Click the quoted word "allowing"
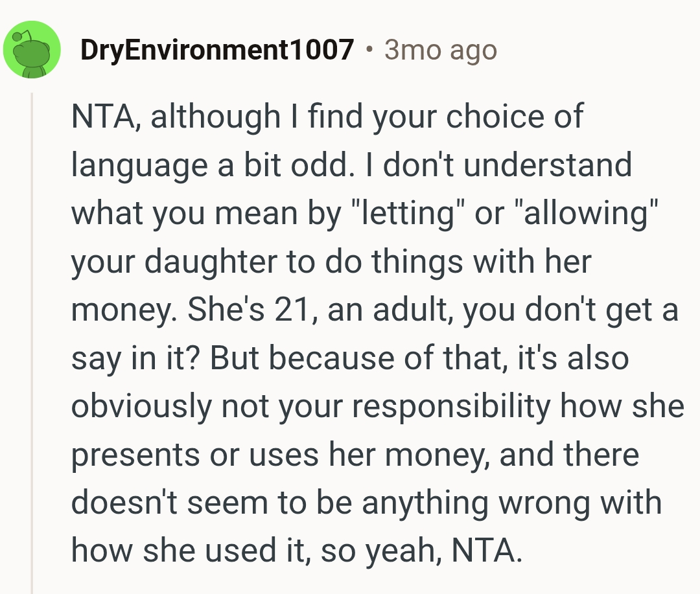 584,213
